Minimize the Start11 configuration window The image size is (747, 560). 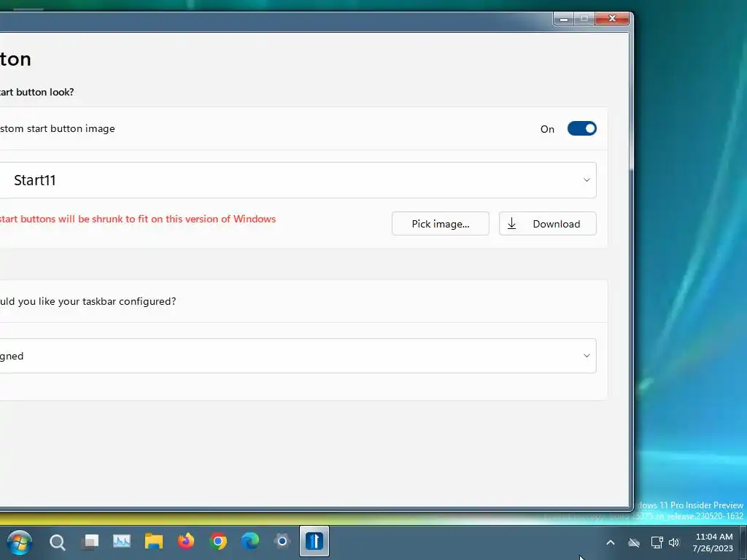[x=564, y=18]
